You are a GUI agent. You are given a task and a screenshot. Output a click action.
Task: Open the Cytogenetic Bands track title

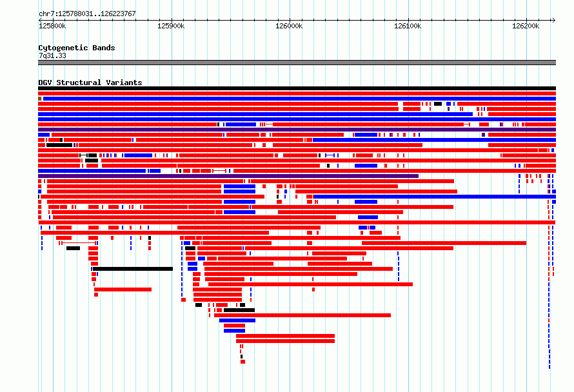point(77,48)
